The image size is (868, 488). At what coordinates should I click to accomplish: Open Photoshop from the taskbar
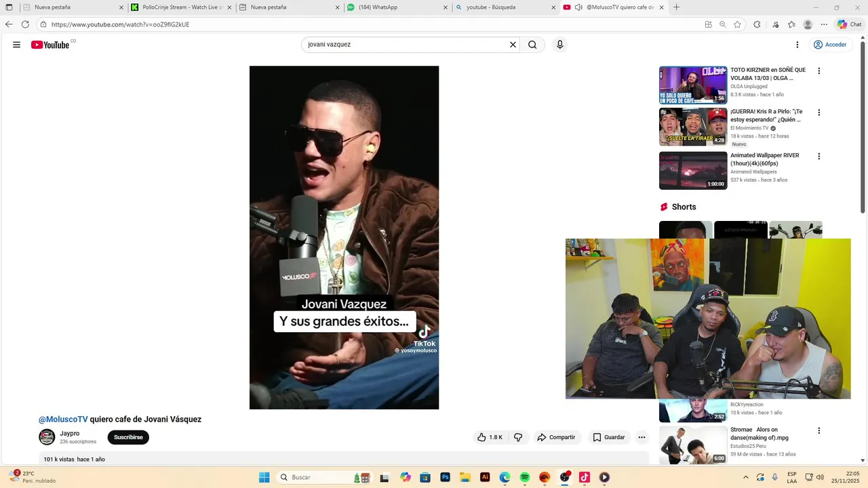pos(445,477)
